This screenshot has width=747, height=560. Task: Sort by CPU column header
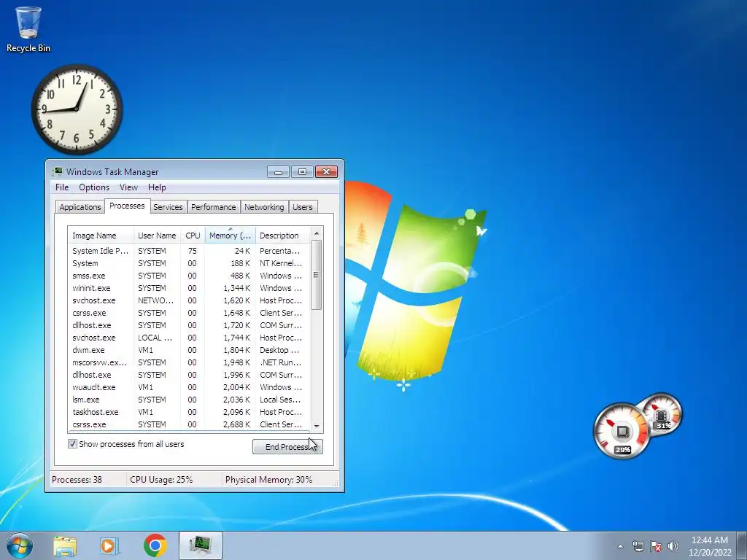[193, 236]
